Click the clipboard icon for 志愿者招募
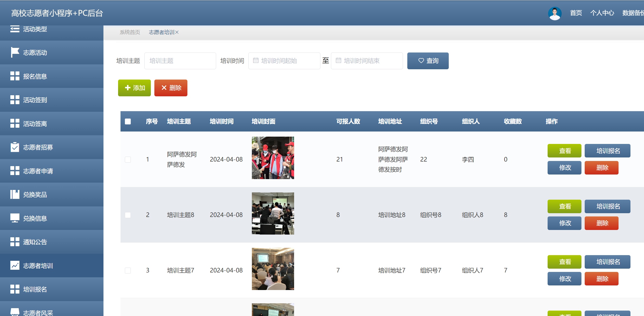This screenshot has height=316, width=644. (15, 147)
